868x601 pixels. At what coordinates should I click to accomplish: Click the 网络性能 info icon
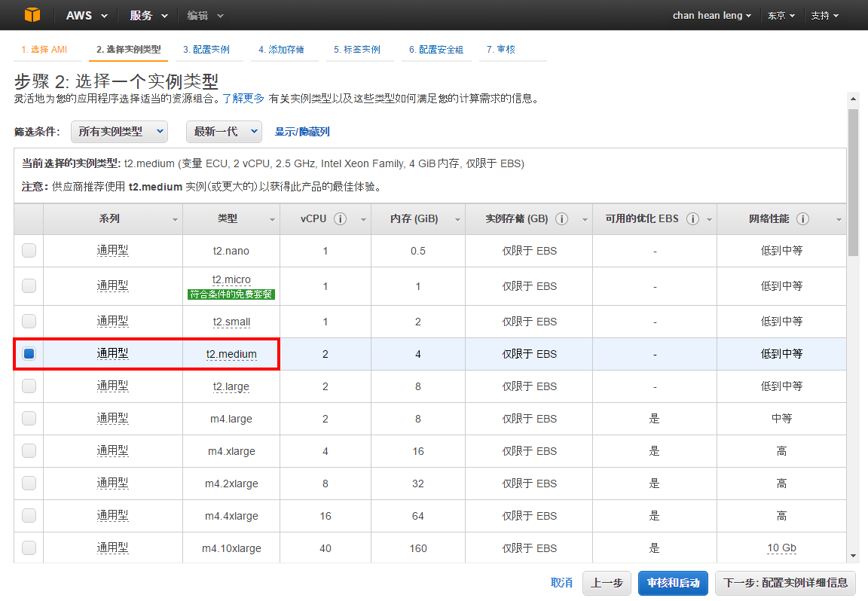click(x=802, y=219)
